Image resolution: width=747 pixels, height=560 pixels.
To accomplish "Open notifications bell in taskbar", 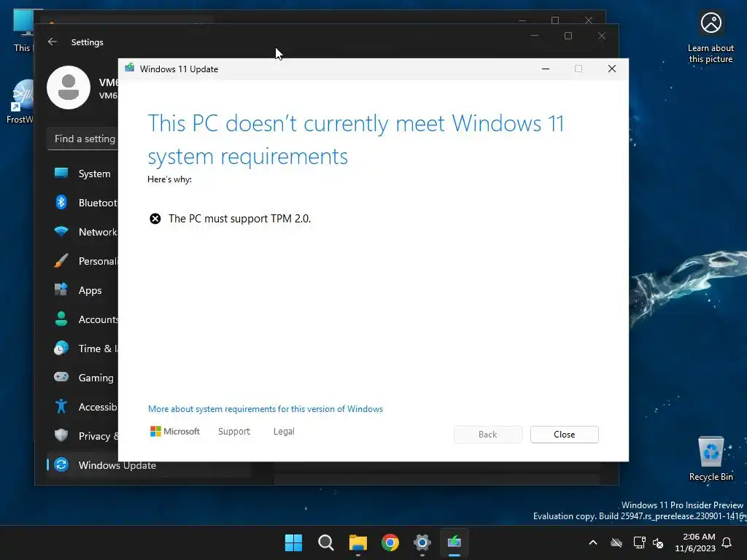I will (x=727, y=542).
